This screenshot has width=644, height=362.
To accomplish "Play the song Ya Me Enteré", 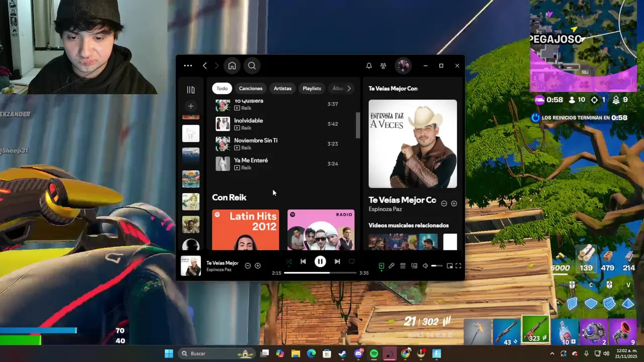I will pyautogui.click(x=284, y=163).
